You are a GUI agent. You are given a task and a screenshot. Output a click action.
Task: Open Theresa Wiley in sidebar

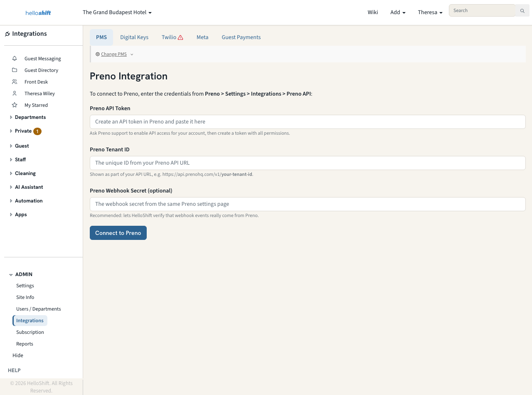pyautogui.click(x=39, y=94)
